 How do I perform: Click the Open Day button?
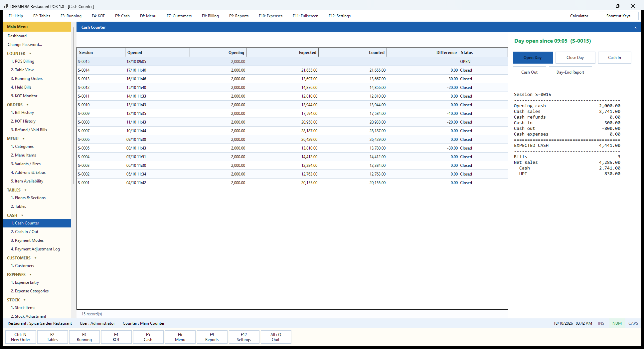coord(533,58)
